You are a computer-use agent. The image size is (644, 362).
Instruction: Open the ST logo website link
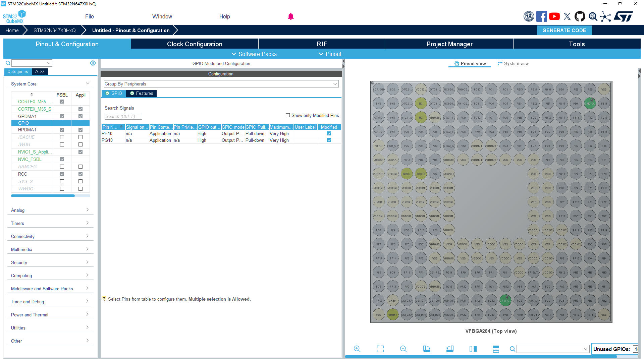click(624, 16)
